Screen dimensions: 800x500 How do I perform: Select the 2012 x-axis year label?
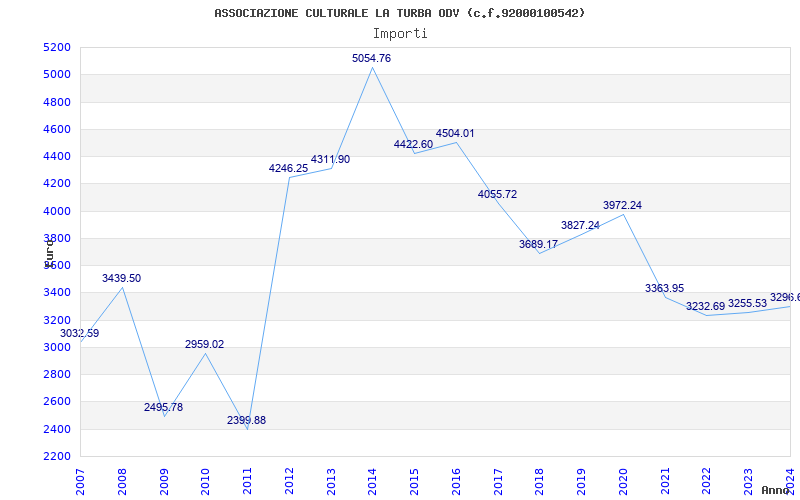pos(289,482)
